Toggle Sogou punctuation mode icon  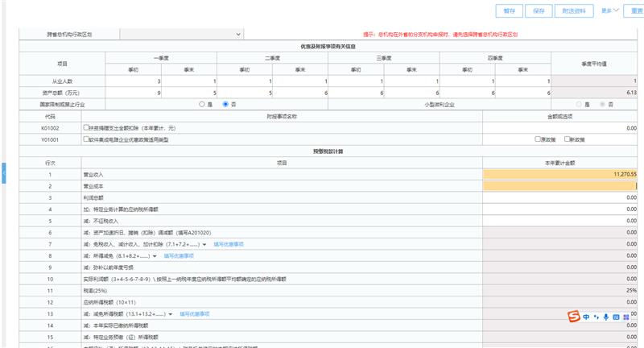[x=597, y=317]
